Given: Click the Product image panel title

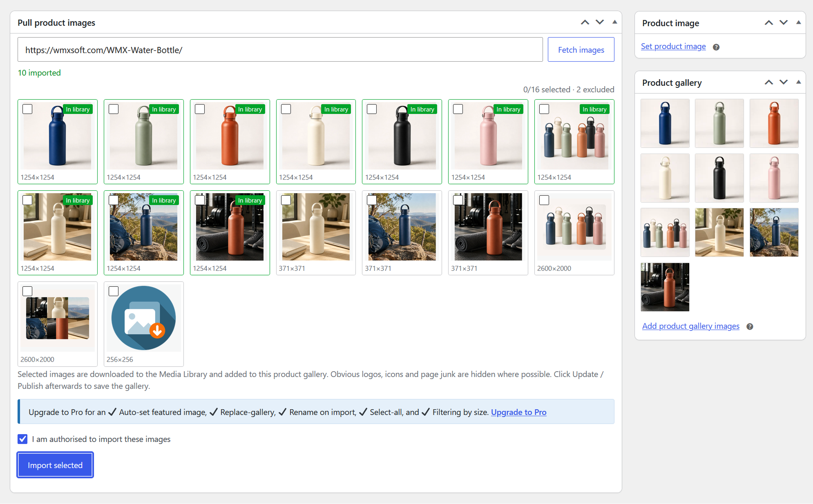Looking at the screenshot, I should click(671, 23).
